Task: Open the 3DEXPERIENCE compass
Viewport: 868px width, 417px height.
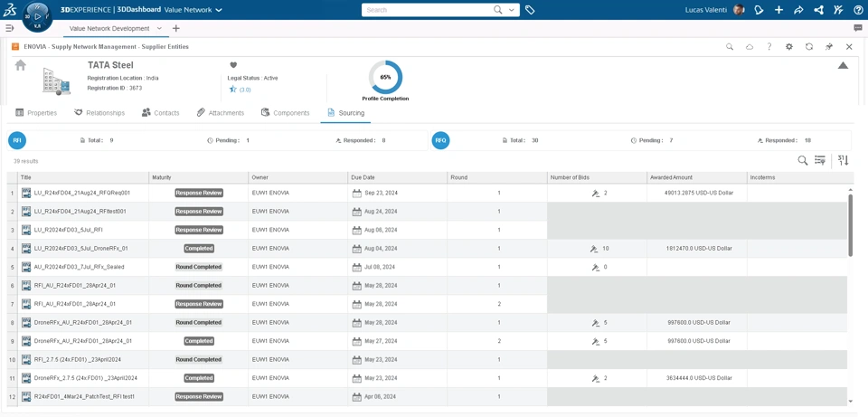Action: click(x=37, y=16)
